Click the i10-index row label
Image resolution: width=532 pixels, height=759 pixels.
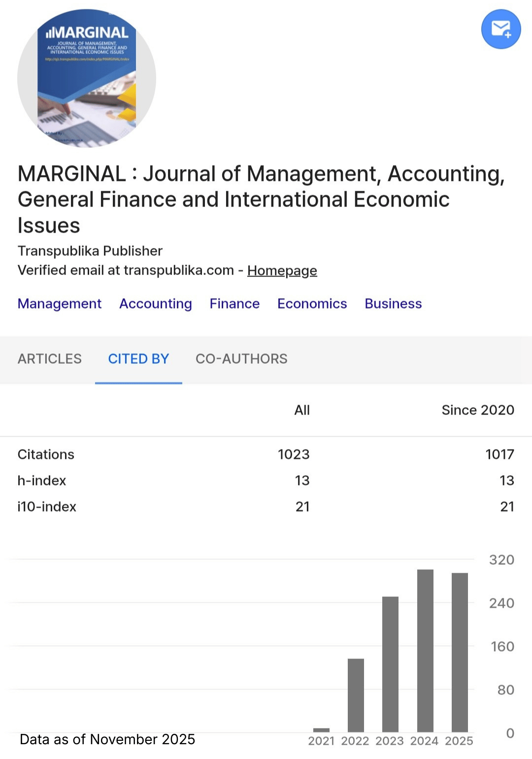pyautogui.click(x=47, y=507)
